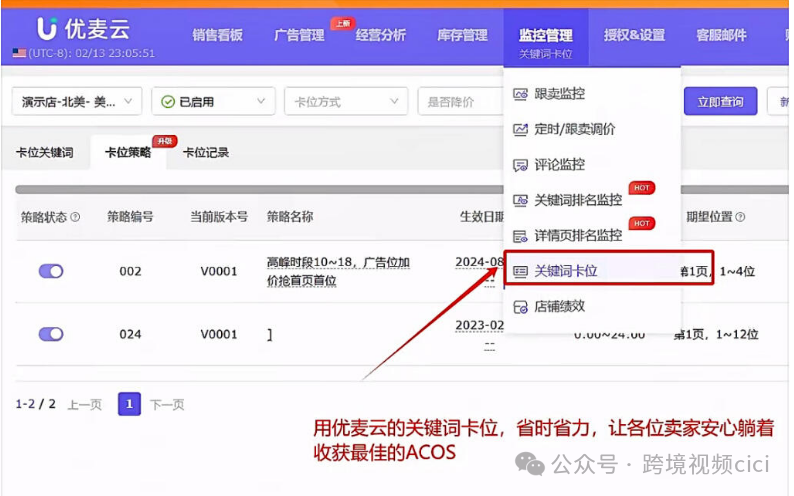The height and width of the screenshot is (496, 794).
Task: Open the 卡位方式 dropdown
Action: click(346, 101)
